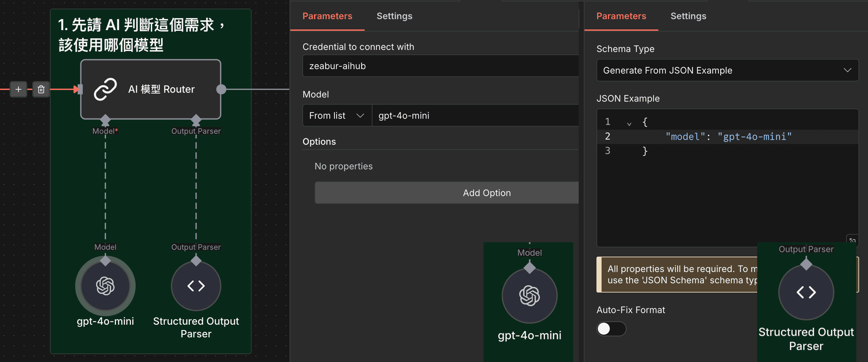Open the Schema Type dropdown
The image size is (868, 362).
(x=727, y=70)
